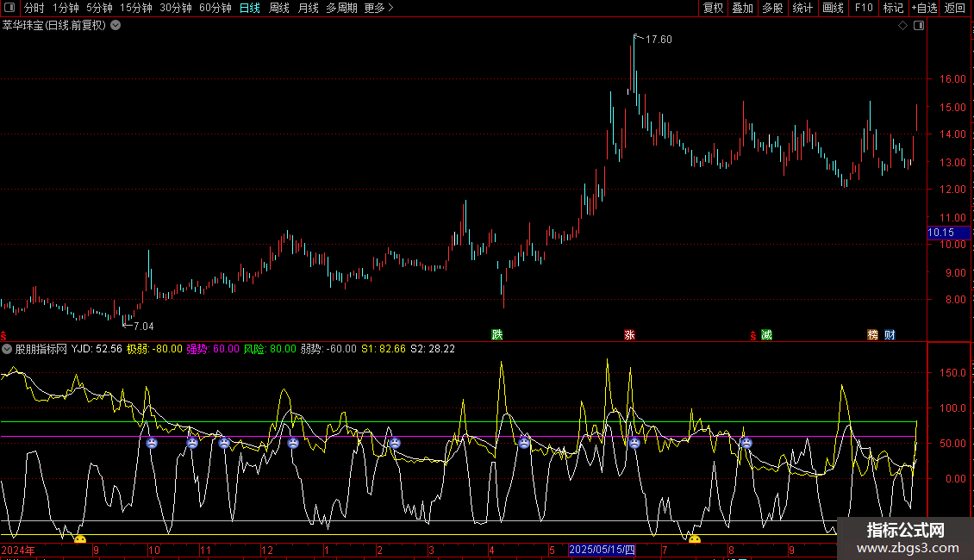Click the green 跌 event marker
974x560 pixels.
[496, 334]
